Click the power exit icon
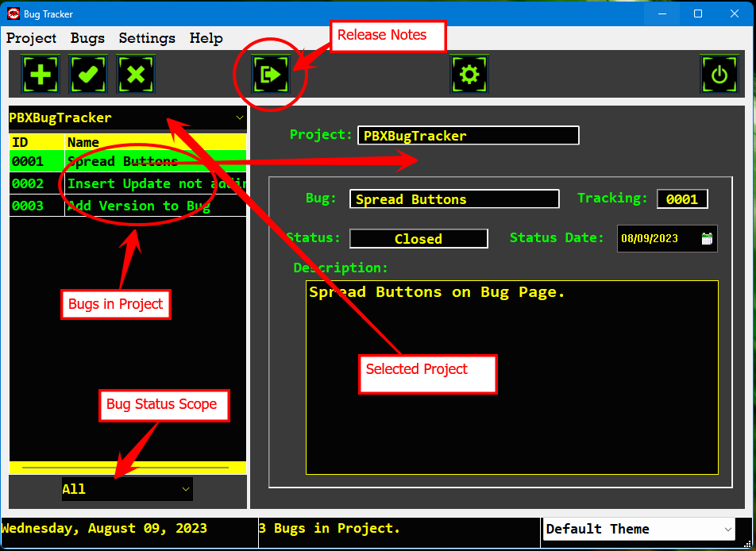Screen dimensions: 756x551 (719, 75)
